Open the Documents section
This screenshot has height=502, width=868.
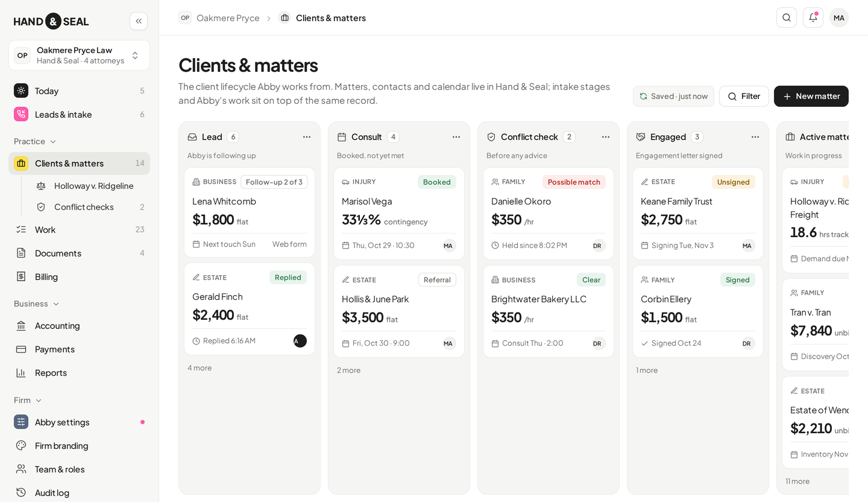[x=79, y=253]
